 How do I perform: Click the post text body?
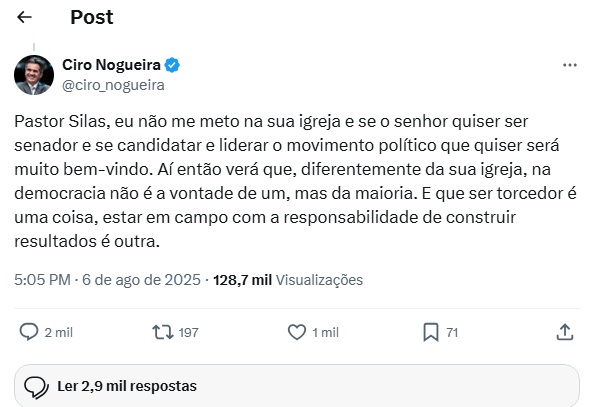(x=295, y=181)
